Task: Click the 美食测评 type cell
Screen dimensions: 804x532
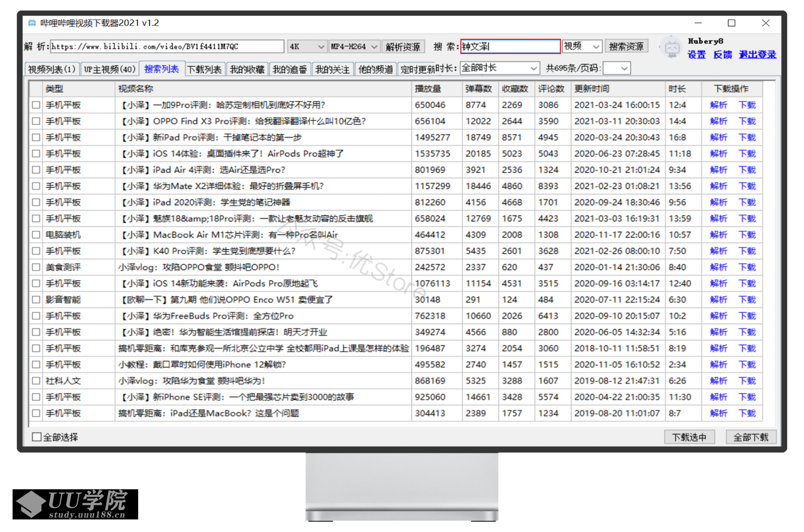Action: 63,268
